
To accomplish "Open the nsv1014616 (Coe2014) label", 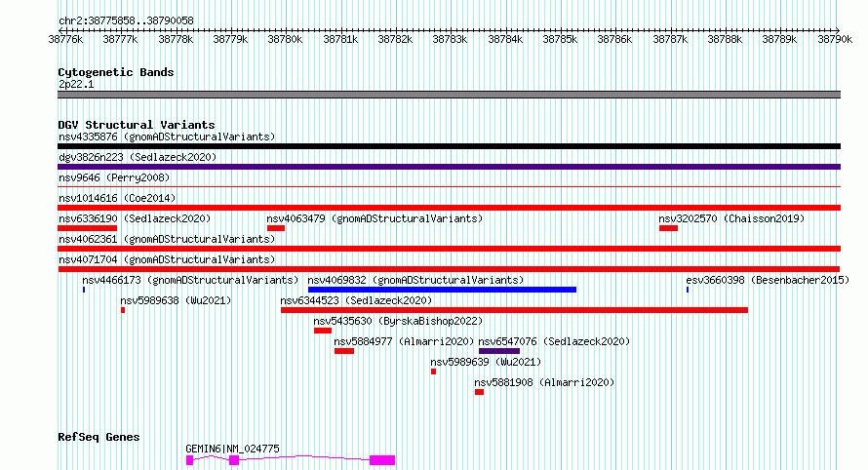I will tap(117, 198).
